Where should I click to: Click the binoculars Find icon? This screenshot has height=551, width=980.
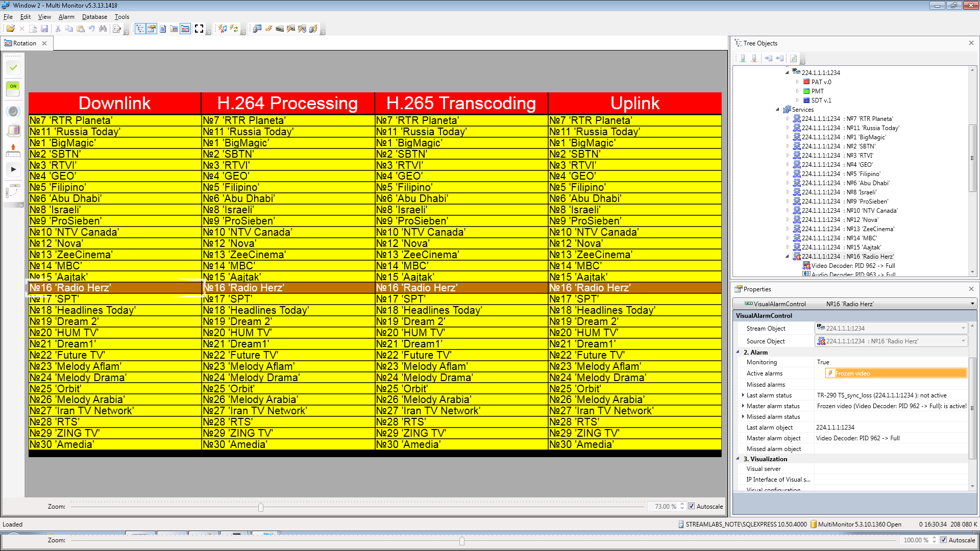(x=103, y=29)
